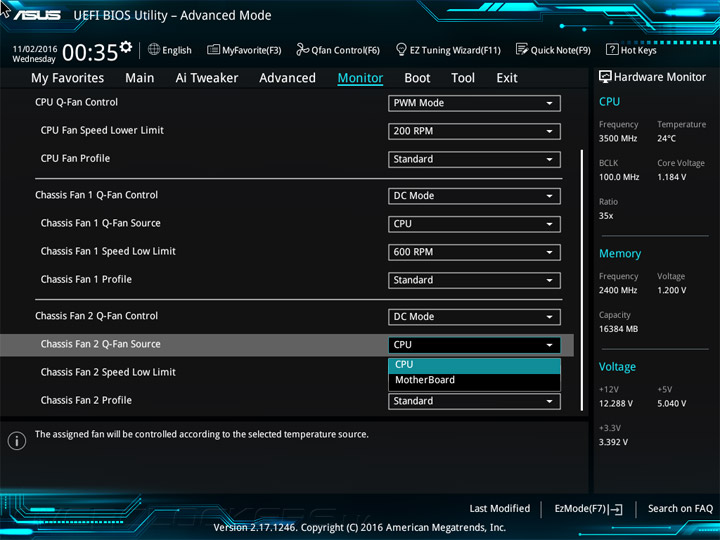Choose CPU in the open source list
The height and width of the screenshot is (540, 720).
pyautogui.click(x=474, y=365)
